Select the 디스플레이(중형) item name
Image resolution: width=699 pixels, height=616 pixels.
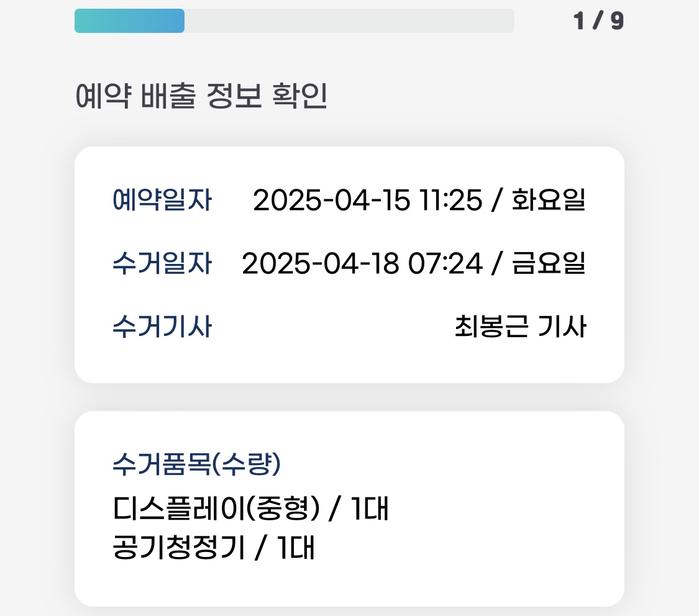click(216, 510)
